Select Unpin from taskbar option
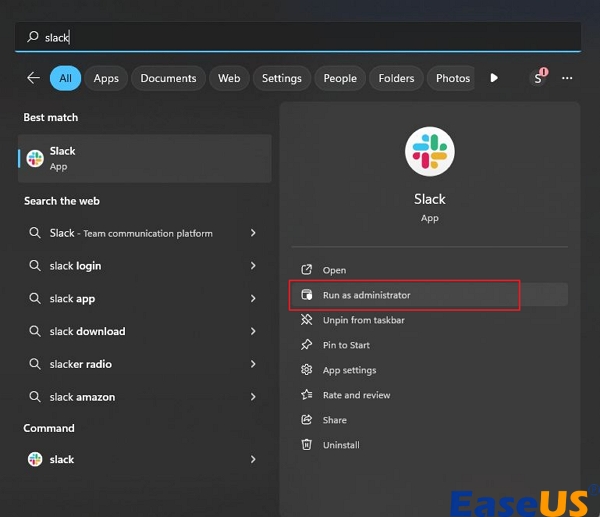Image resolution: width=600 pixels, height=517 pixels. [362, 320]
